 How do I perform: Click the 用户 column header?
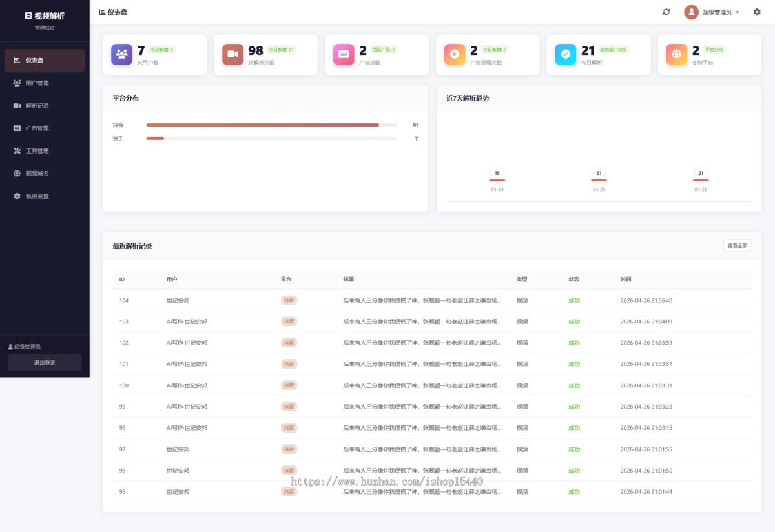point(172,280)
